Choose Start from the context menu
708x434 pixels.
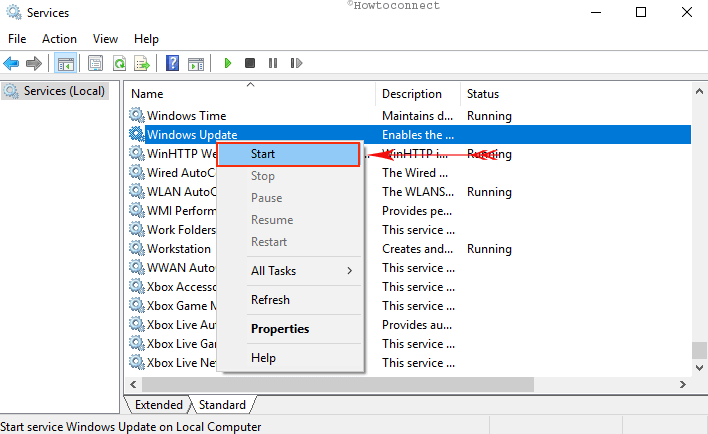pyautogui.click(x=289, y=154)
